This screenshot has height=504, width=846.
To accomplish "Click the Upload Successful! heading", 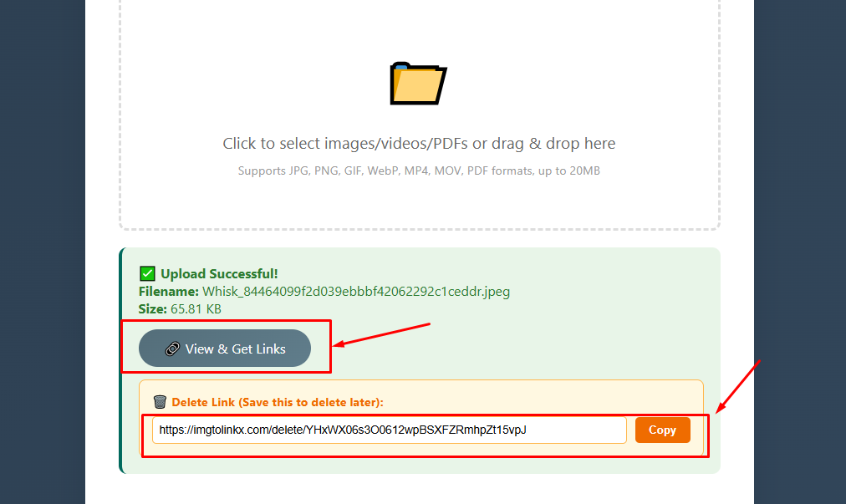I will (x=219, y=273).
